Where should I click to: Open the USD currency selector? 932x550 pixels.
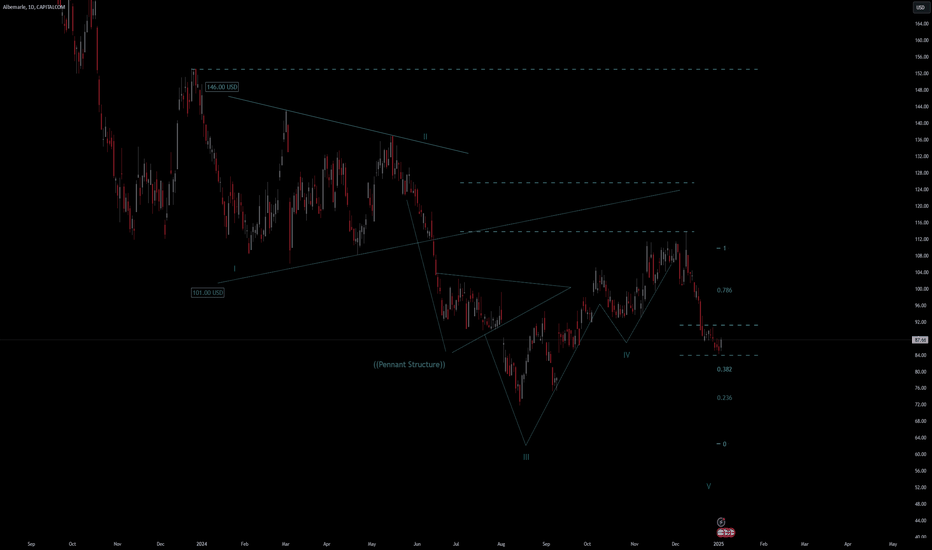pos(920,7)
